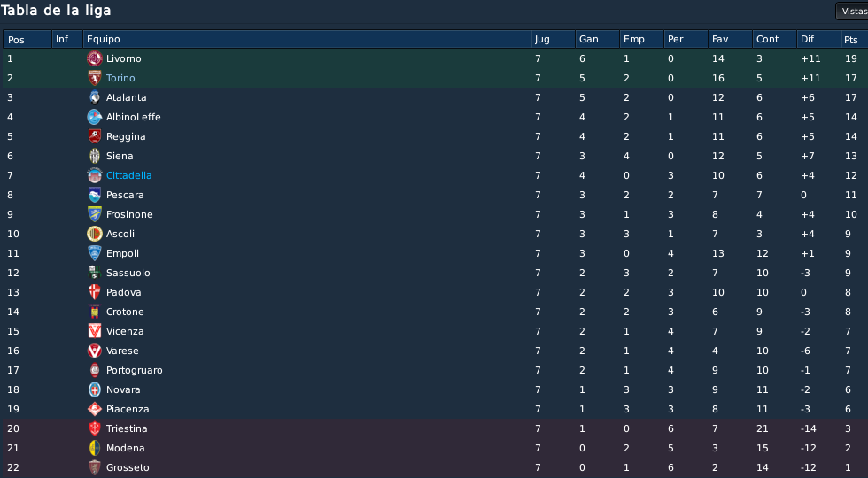Click the Frosinone shield icon
The width and height of the screenshot is (868, 478).
tap(95, 214)
